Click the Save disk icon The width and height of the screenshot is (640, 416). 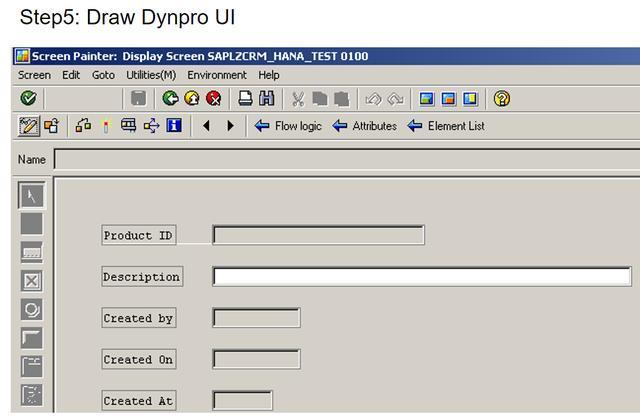pyautogui.click(x=138, y=98)
